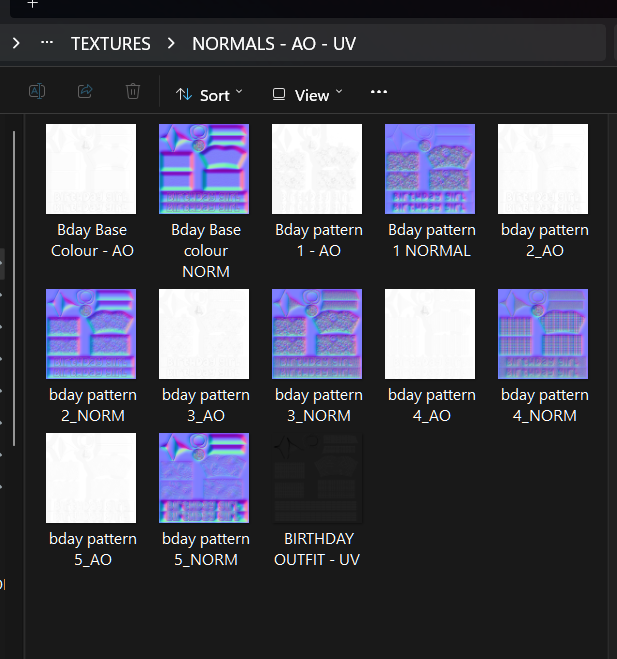Click the Share icon in the toolbar
The height and width of the screenshot is (659, 617).
click(x=85, y=92)
